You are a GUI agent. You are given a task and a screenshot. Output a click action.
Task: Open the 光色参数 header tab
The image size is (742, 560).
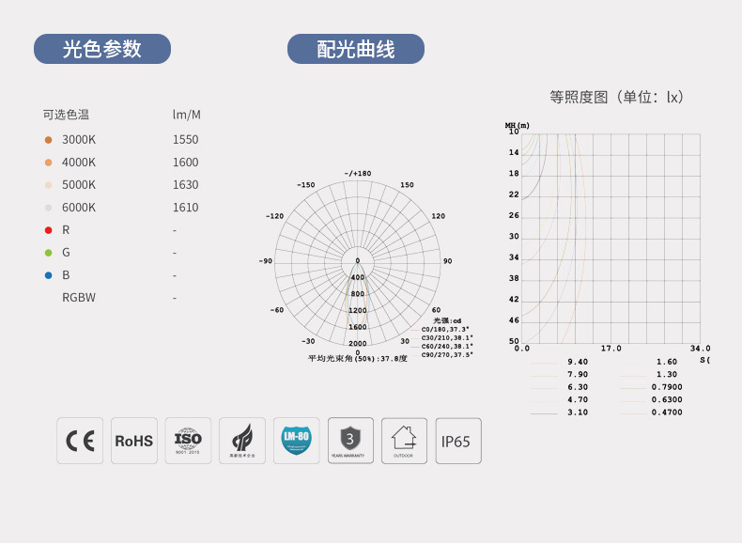102,49
